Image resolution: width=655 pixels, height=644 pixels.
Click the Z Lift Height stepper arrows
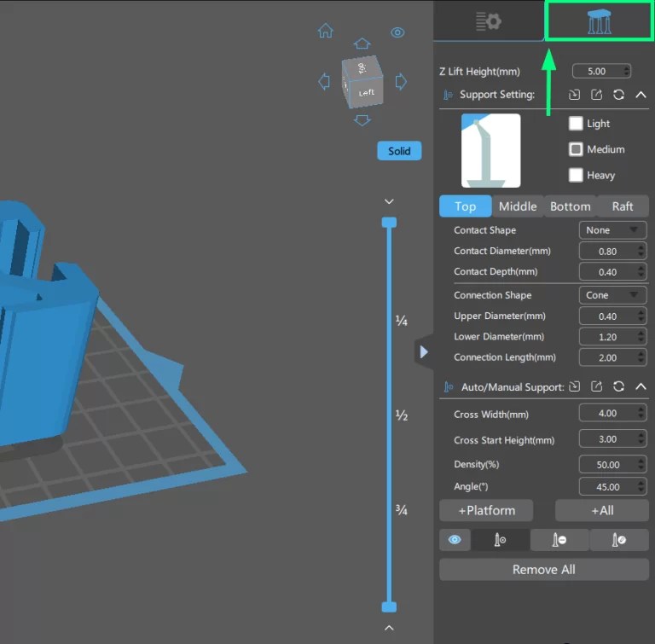pos(627,71)
